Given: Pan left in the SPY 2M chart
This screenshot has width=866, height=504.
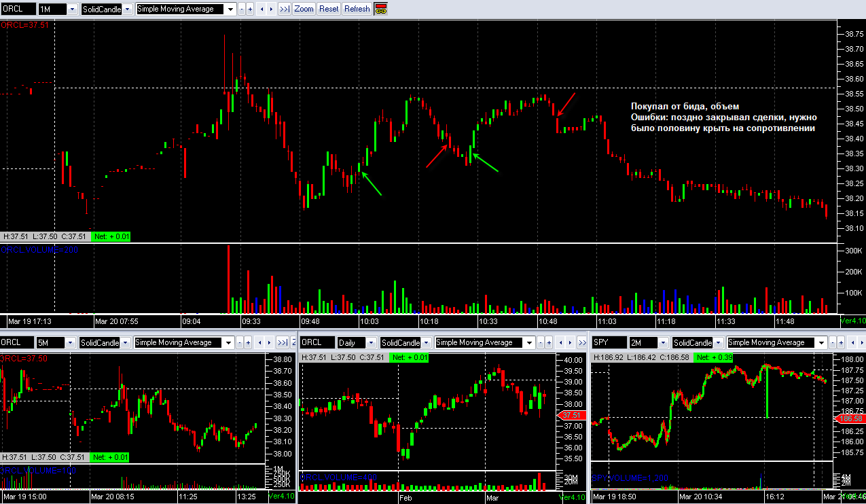Looking at the screenshot, I should (853, 342).
